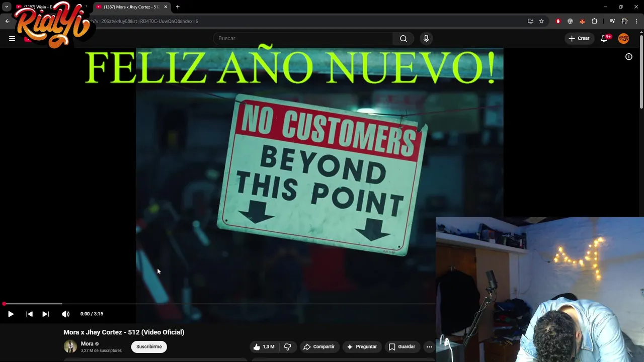
Task: Open YouTube notifications bell
Action: click(x=605, y=38)
